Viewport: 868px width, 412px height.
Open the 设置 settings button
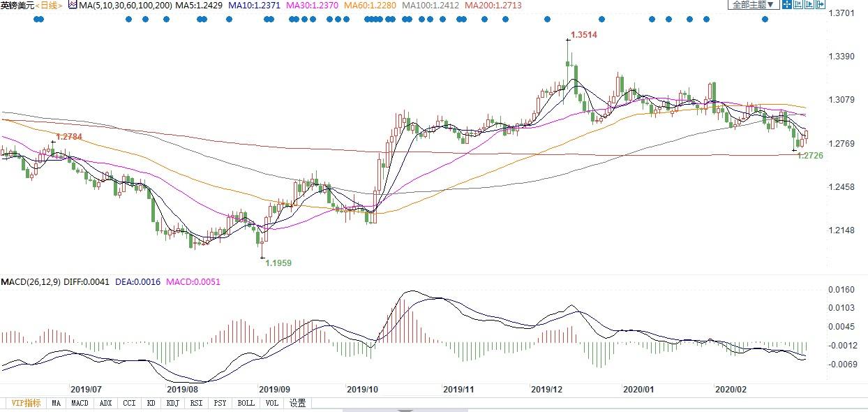click(x=298, y=403)
